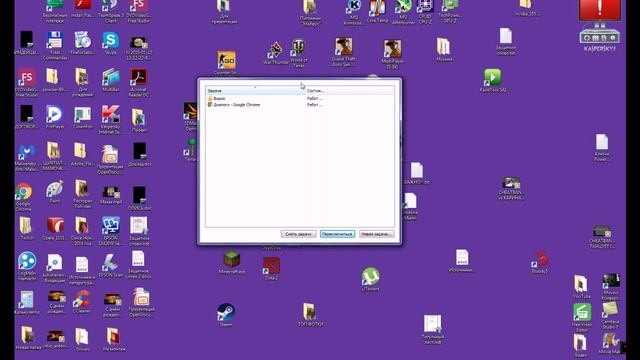Click the Новая задача button

(x=376, y=234)
